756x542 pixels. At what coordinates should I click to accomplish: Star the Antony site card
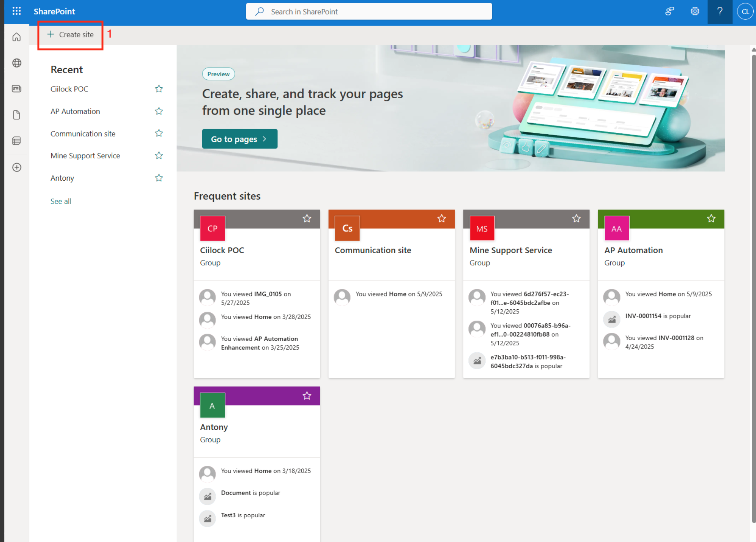tap(307, 396)
